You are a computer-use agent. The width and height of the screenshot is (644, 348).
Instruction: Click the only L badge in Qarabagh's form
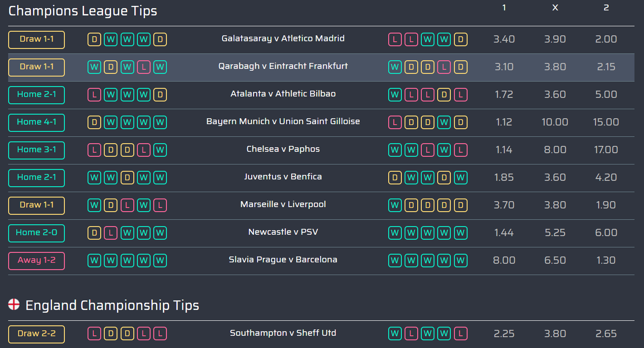tap(143, 68)
